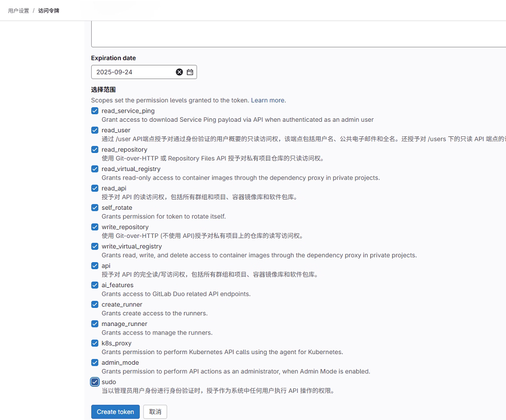
Task: Open the Learn more link
Action: [x=268, y=100]
